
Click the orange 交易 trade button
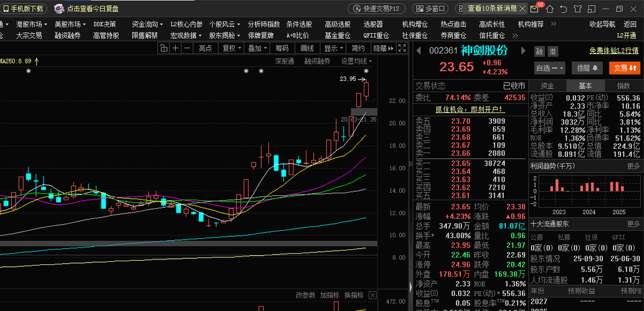[x=625, y=68]
